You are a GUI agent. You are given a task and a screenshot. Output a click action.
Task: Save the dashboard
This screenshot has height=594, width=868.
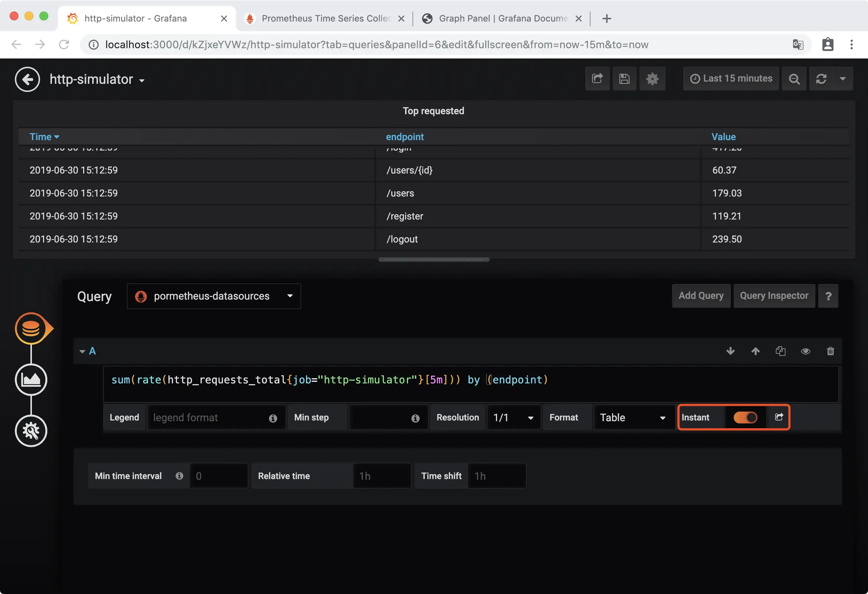coord(625,79)
